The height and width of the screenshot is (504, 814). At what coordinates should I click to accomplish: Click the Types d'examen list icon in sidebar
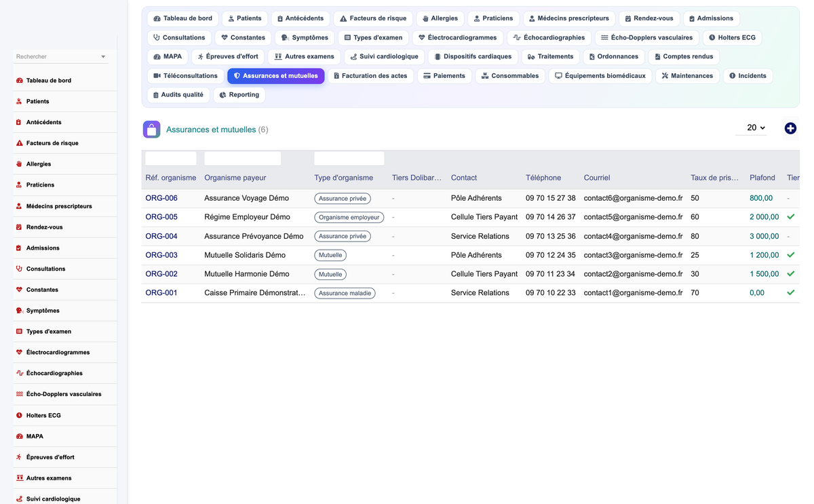coord(19,332)
